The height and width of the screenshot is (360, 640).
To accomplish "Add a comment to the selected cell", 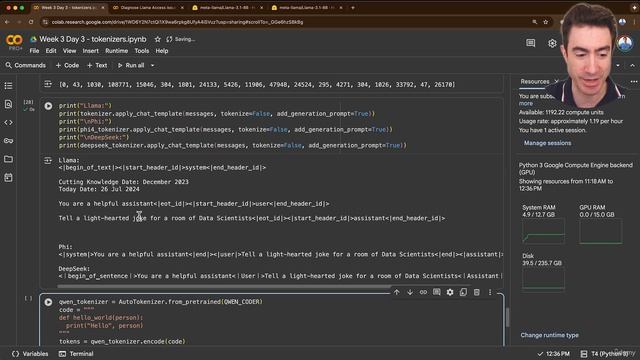I will click(437, 292).
